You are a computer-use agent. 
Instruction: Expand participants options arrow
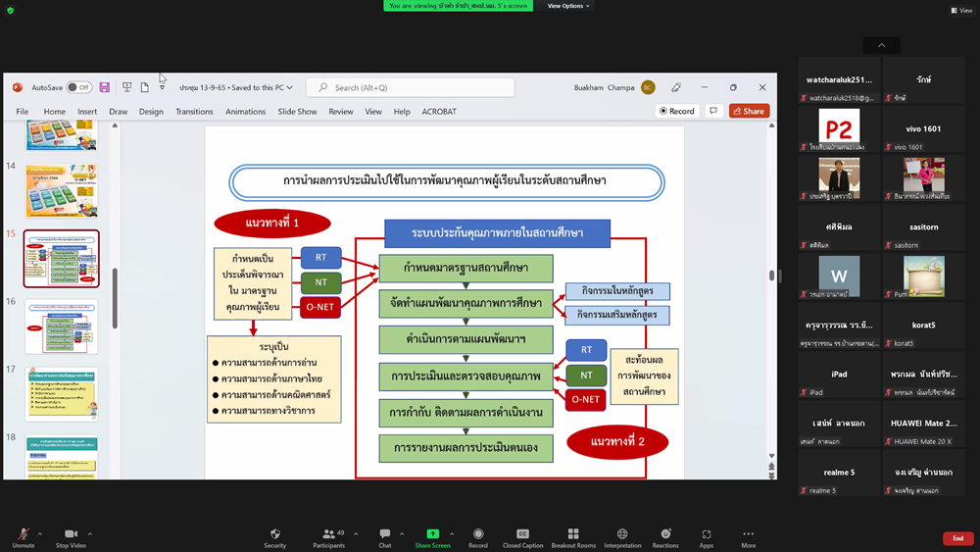point(357,534)
